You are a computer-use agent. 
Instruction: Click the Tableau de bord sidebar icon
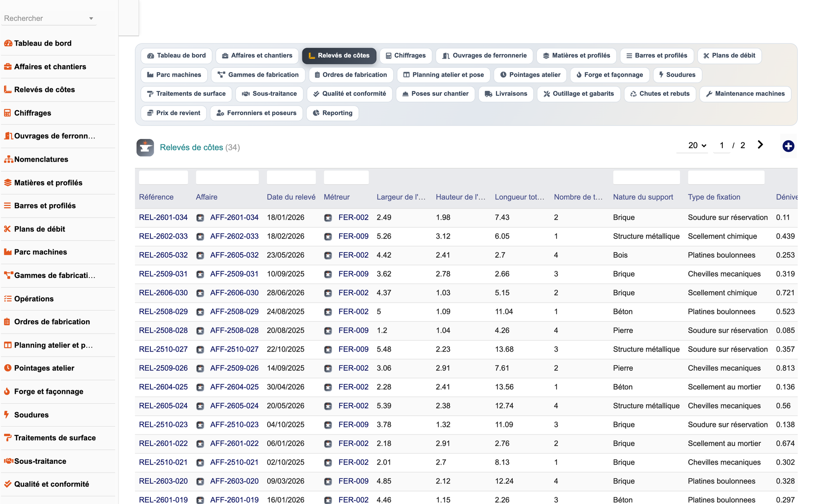click(8, 43)
